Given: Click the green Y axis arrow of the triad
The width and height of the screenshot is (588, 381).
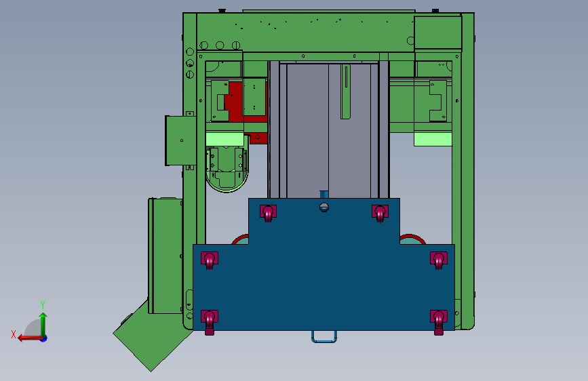Looking at the screenshot, I should (43, 323).
